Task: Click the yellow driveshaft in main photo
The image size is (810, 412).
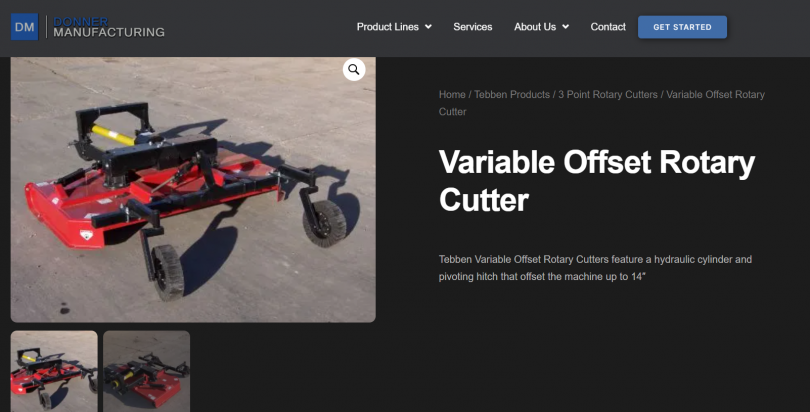Action: point(113,135)
